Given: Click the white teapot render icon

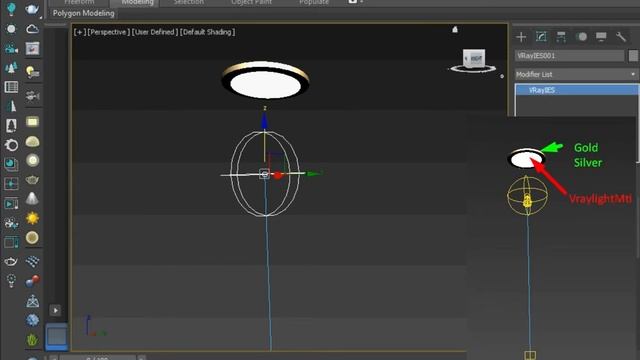Looking at the screenshot, I should [32, 9].
